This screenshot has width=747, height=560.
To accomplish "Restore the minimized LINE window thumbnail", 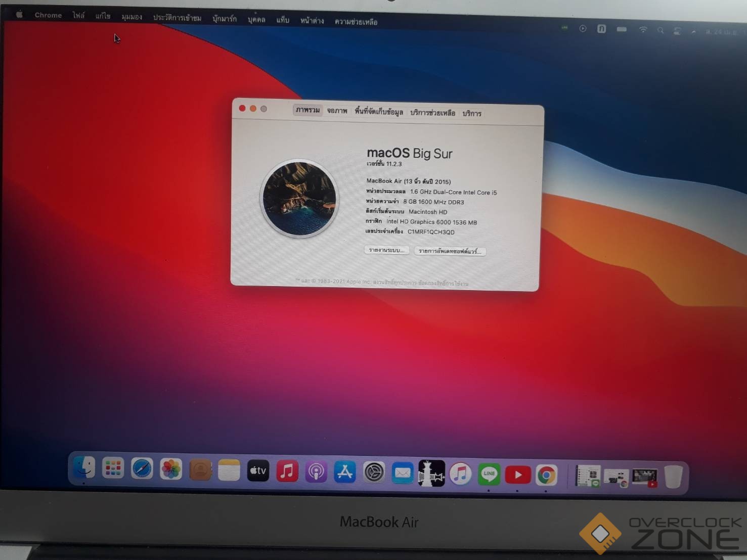I will coord(588,476).
